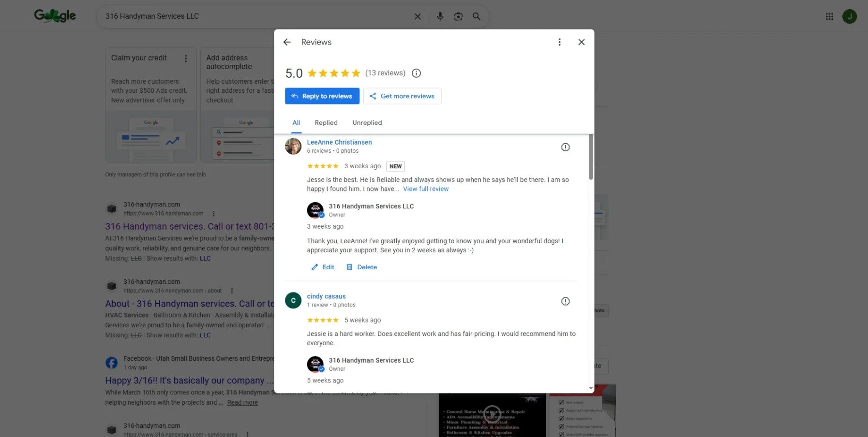This screenshot has width=868, height=437.
Task: Open the Google apps grid
Action: pyautogui.click(x=829, y=16)
